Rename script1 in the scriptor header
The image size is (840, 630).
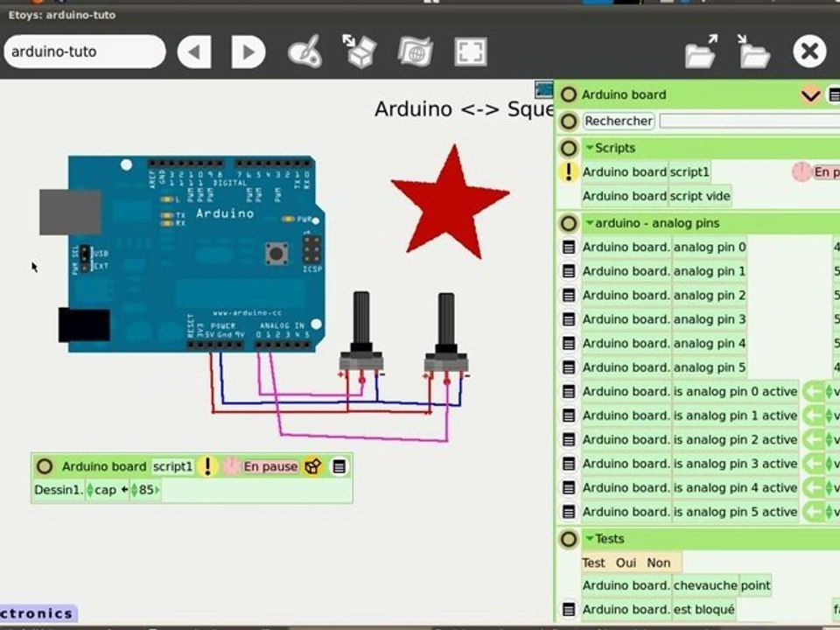[x=172, y=466]
